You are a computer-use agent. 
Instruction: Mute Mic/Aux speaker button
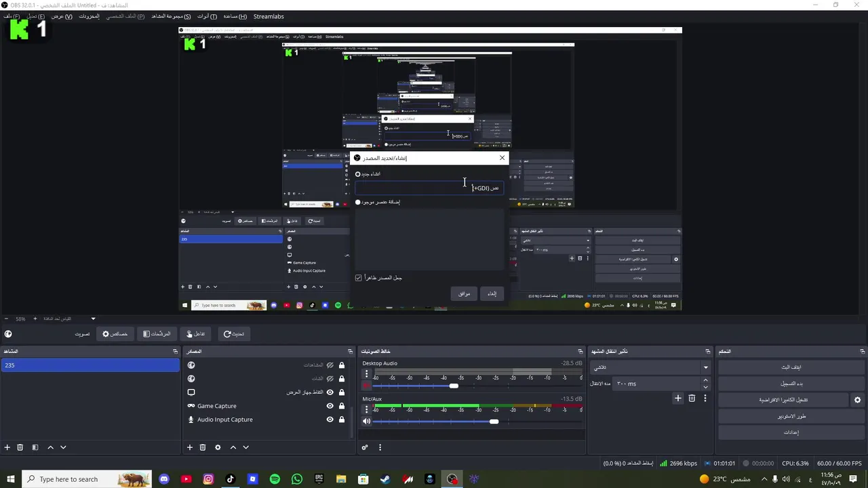367,422
